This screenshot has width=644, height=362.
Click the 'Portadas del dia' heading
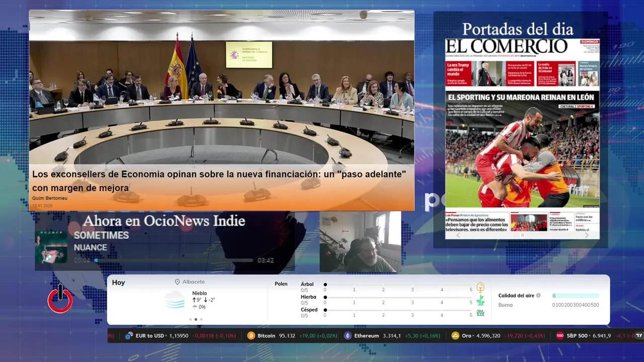(518, 28)
